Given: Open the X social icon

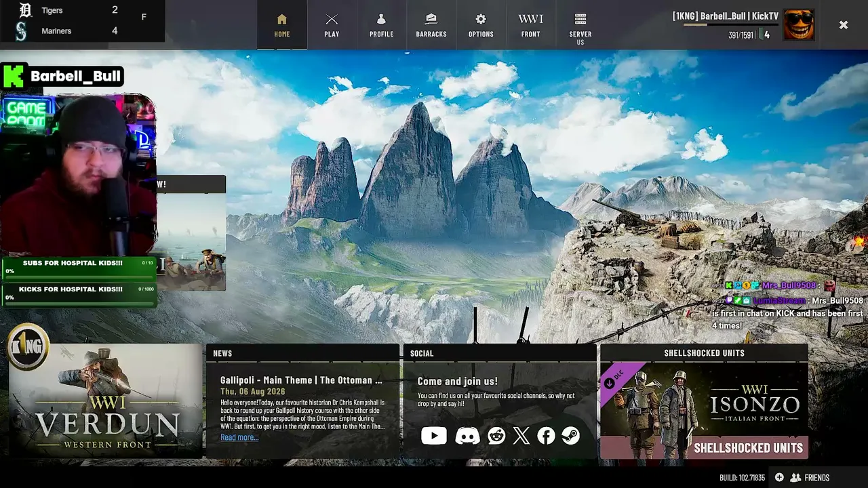Looking at the screenshot, I should coord(521,436).
